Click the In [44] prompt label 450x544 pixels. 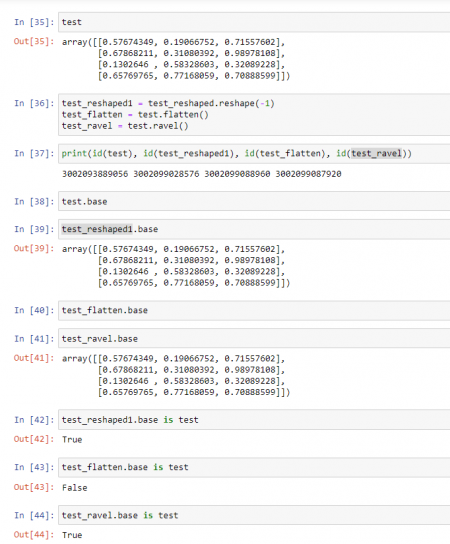34,515
